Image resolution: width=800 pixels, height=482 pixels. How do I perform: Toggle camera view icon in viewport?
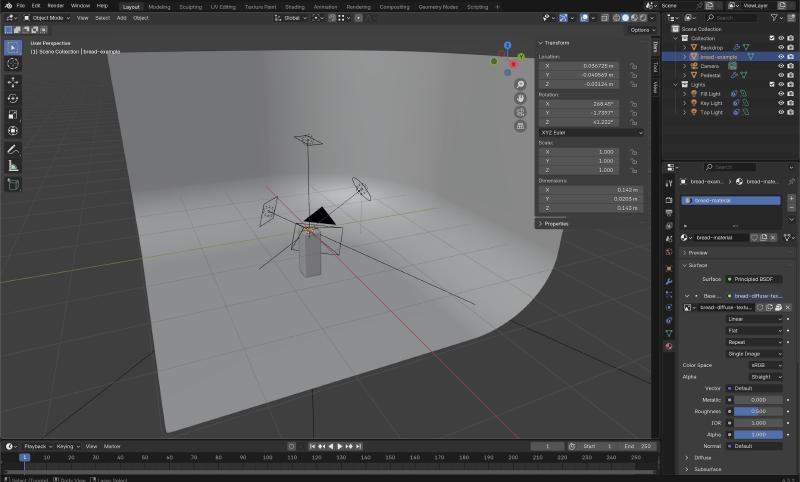(x=520, y=112)
